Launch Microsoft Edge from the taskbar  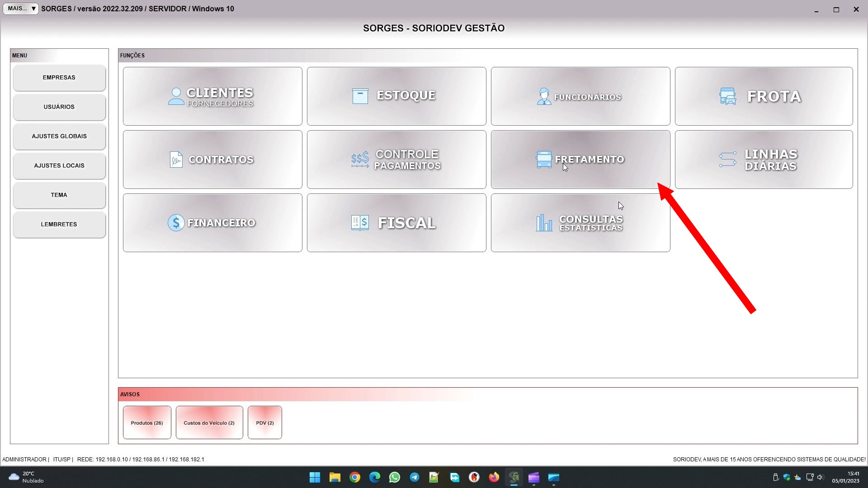tap(375, 477)
